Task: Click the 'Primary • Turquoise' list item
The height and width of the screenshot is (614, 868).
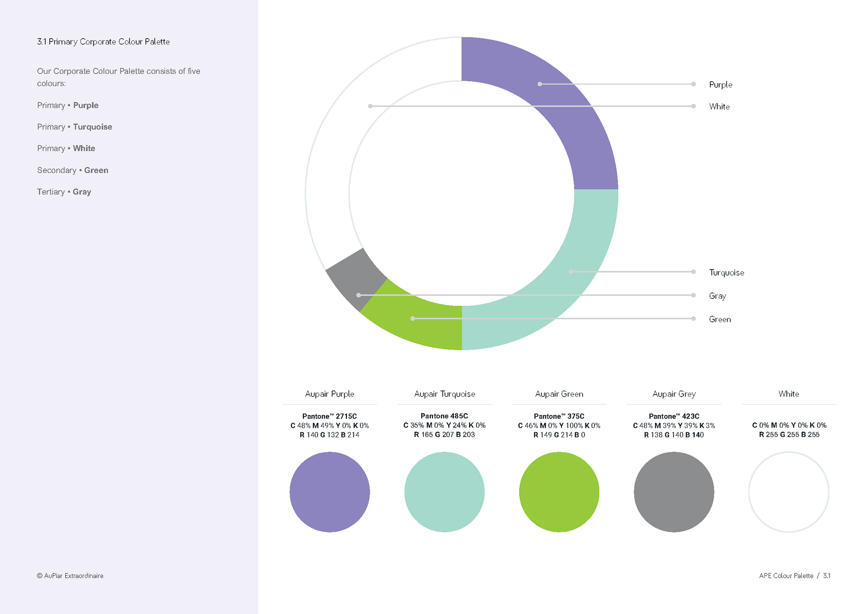Action: [x=75, y=127]
